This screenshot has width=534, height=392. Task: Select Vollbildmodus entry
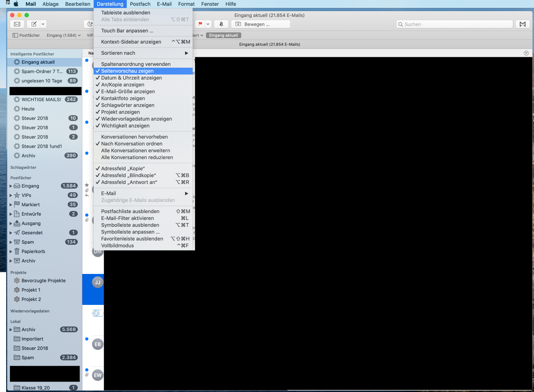[143, 245]
